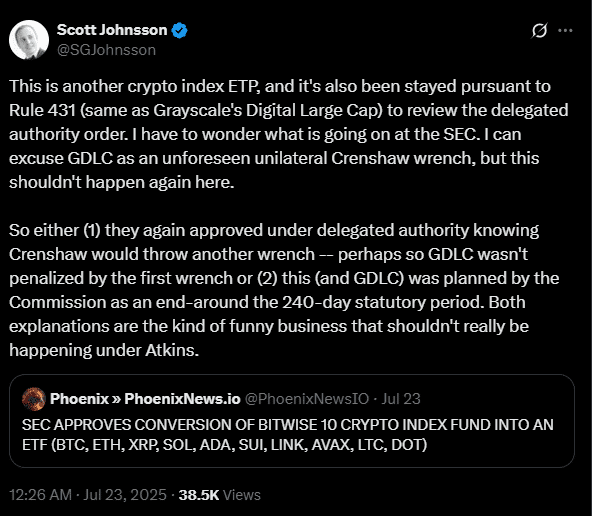Click the paragraph beginning "So either (1) they"
Image resolution: width=592 pixels, height=516 pixels.
tap(284, 290)
